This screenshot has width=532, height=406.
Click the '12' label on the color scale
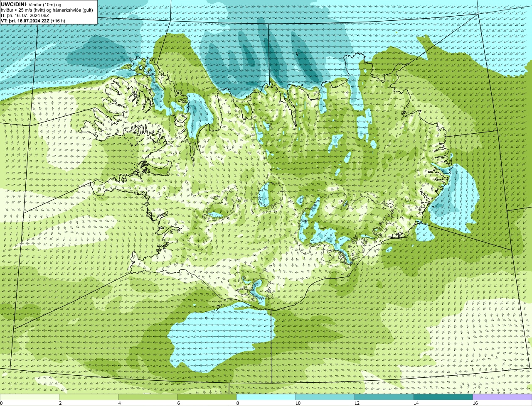(x=357, y=403)
